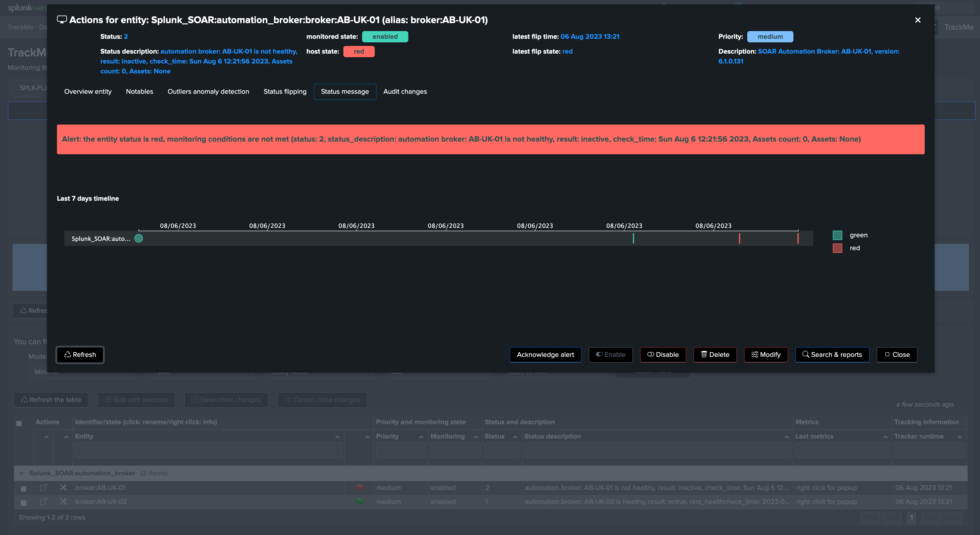Click the first red timeline marker
The image size is (980, 535).
pyautogui.click(x=740, y=238)
